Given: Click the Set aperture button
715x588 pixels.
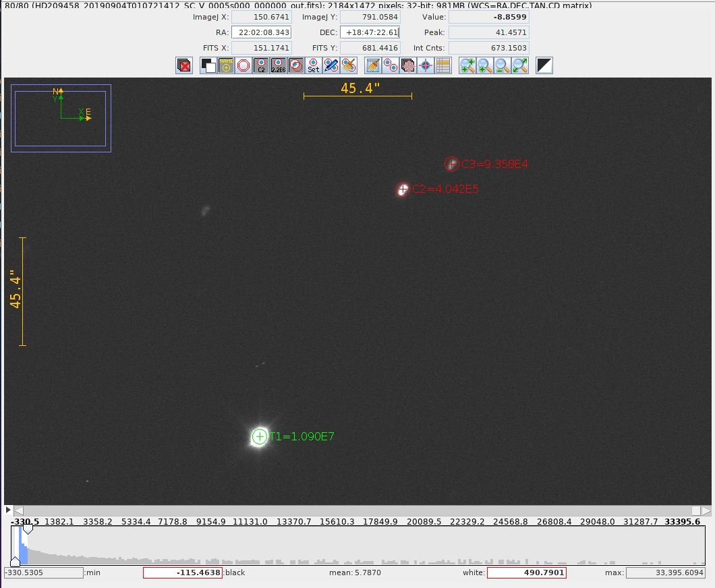Looking at the screenshot, I should tap(313, 65).
